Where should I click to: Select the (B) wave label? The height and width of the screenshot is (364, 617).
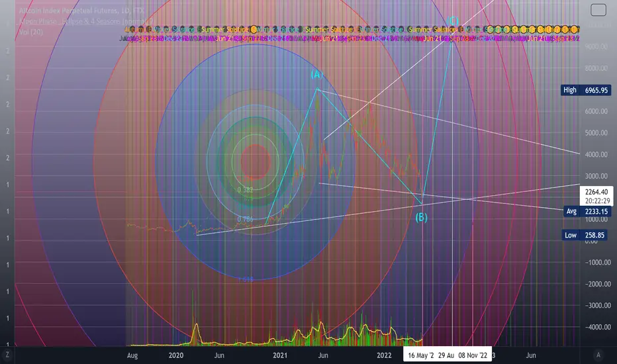coord(422,217)
